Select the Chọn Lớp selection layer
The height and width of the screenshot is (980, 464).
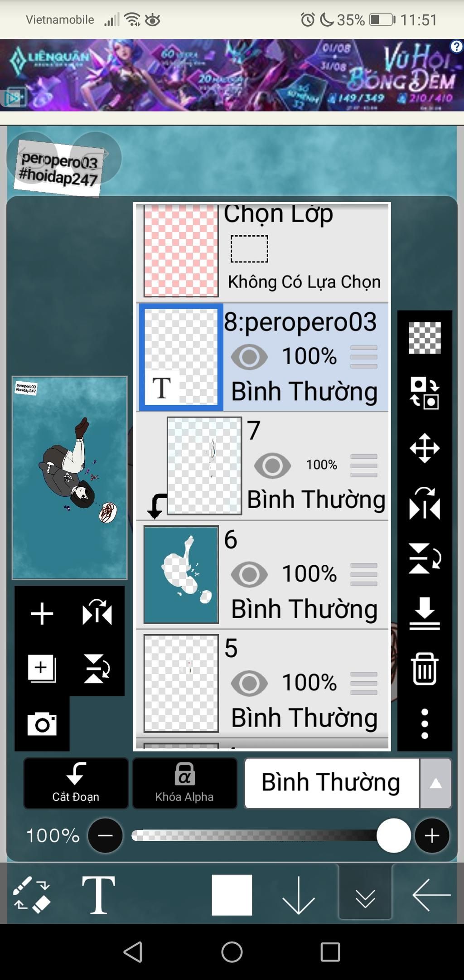coord(263,252)
